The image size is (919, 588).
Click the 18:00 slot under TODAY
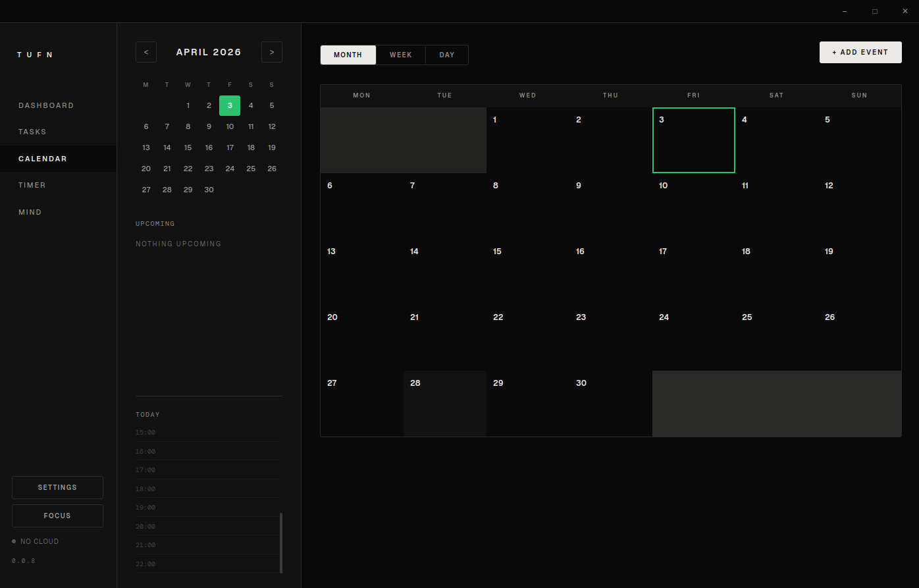click(204, 489)
